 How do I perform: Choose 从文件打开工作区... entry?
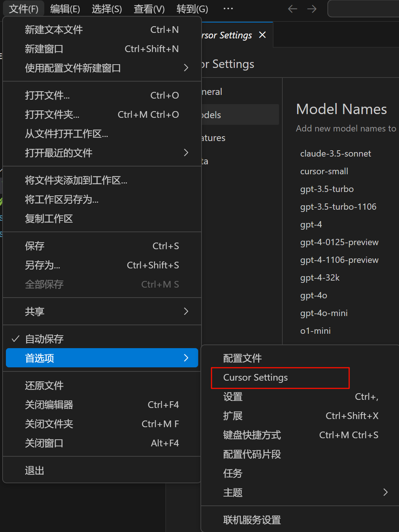102,134
